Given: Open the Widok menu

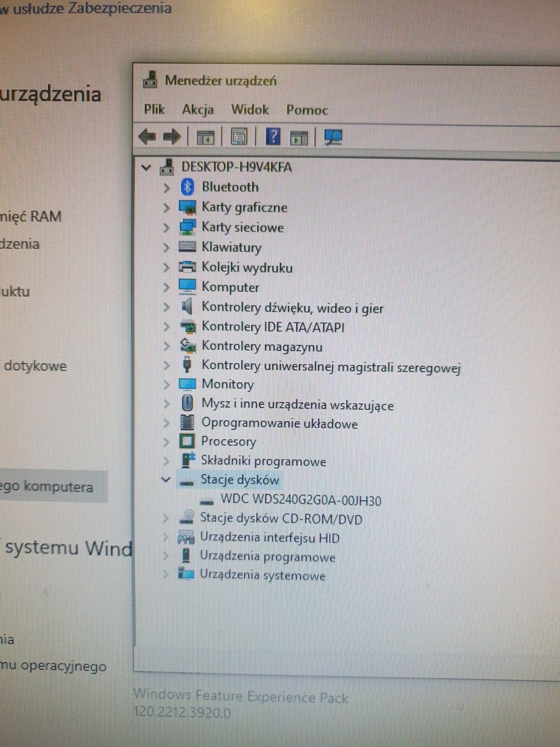Looking at the screenshot, I should [x=250, y=109].
